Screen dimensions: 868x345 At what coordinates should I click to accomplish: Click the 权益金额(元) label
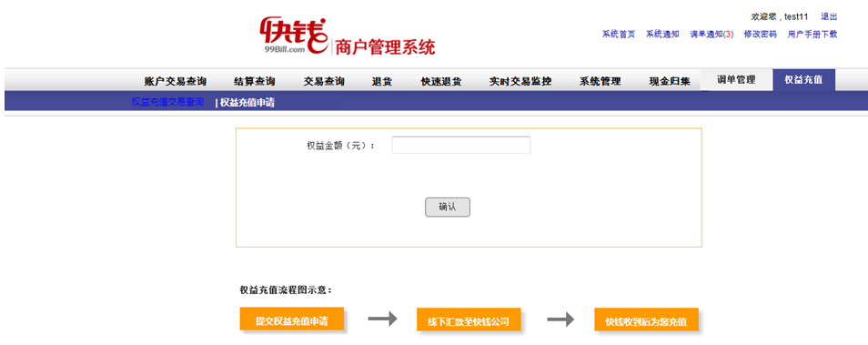pyautogui.click(x=340, y=146)
